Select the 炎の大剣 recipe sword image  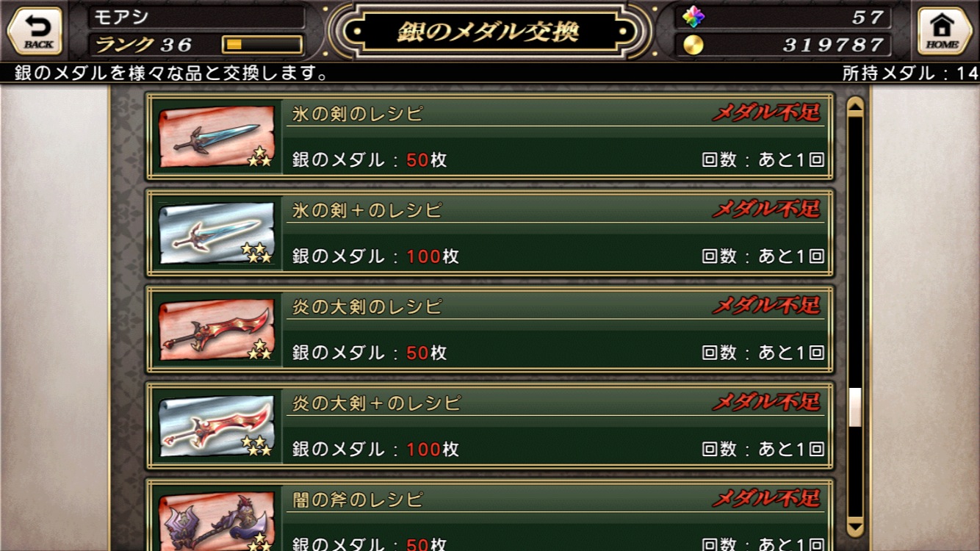pyautogui.click(x=216, y=329)
